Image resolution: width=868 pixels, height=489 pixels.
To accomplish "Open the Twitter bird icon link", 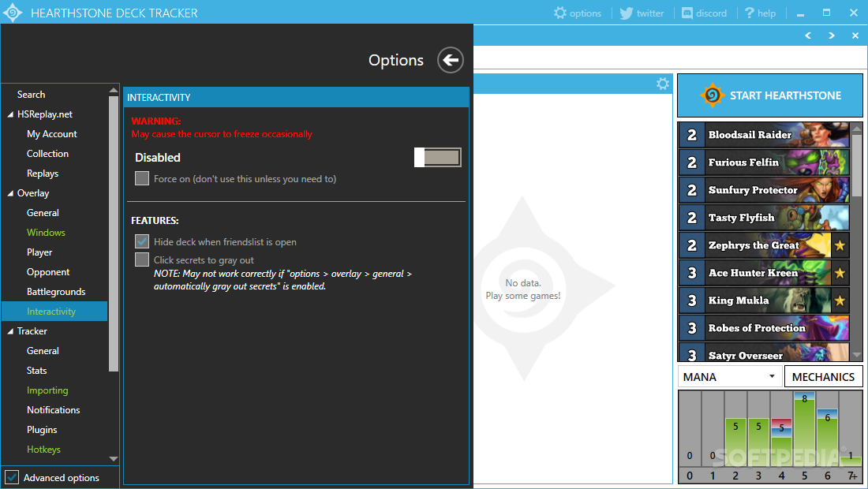I will tap(626, 13).
